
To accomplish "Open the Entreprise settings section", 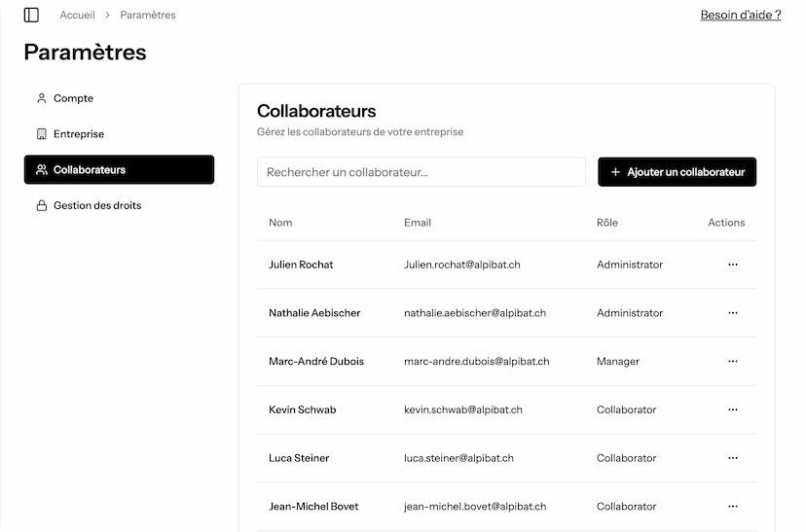I will [78, 134].
